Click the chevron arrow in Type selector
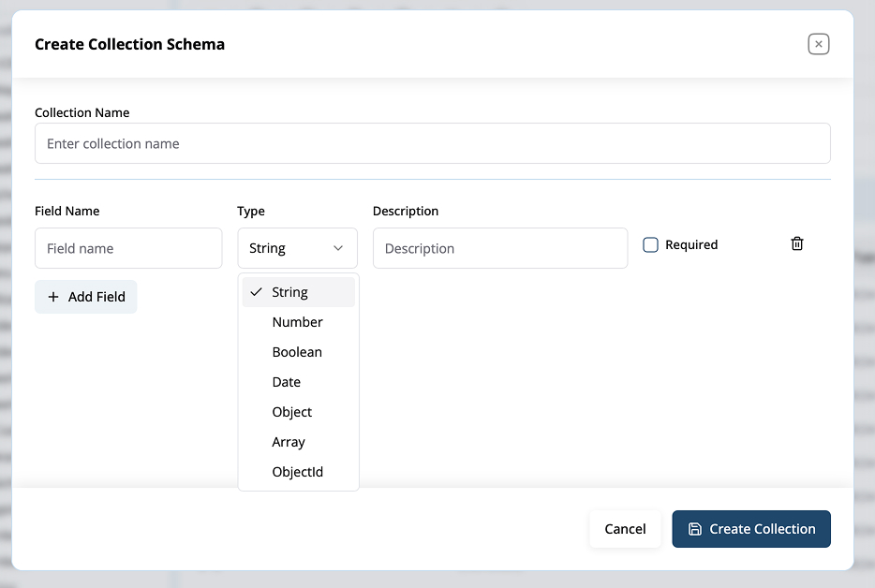The height and width of the screenshot is (588, 875). click(x=338, y=248)
